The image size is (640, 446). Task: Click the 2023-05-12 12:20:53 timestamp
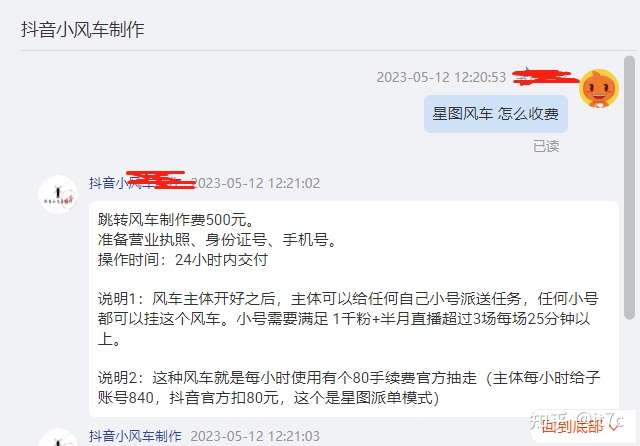[x=441, y=77]
